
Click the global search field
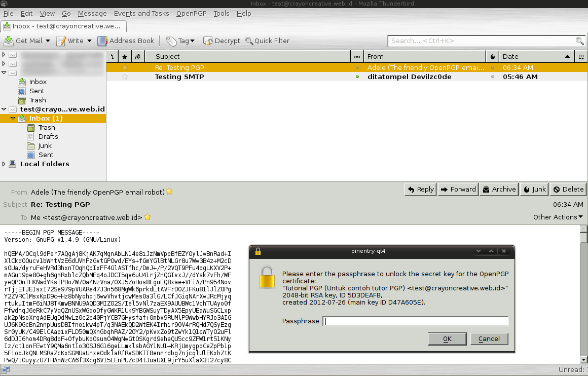pos(482,41)
